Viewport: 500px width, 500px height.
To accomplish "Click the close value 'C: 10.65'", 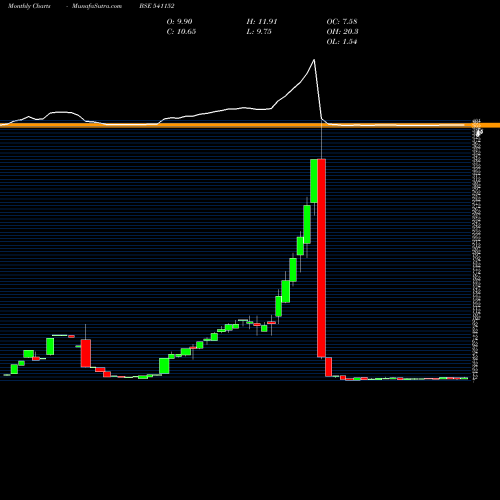I will (x=181, y=32).
